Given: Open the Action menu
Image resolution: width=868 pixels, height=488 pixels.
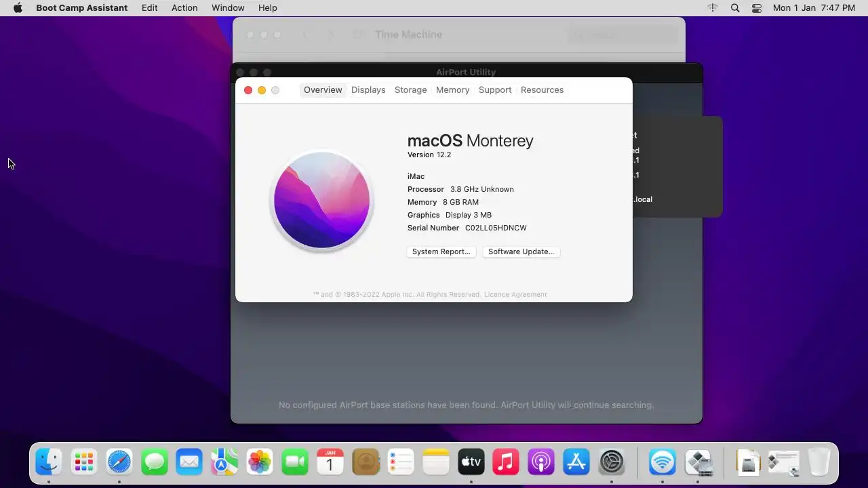Looking at the screenshot, I should tap(184, 7).
